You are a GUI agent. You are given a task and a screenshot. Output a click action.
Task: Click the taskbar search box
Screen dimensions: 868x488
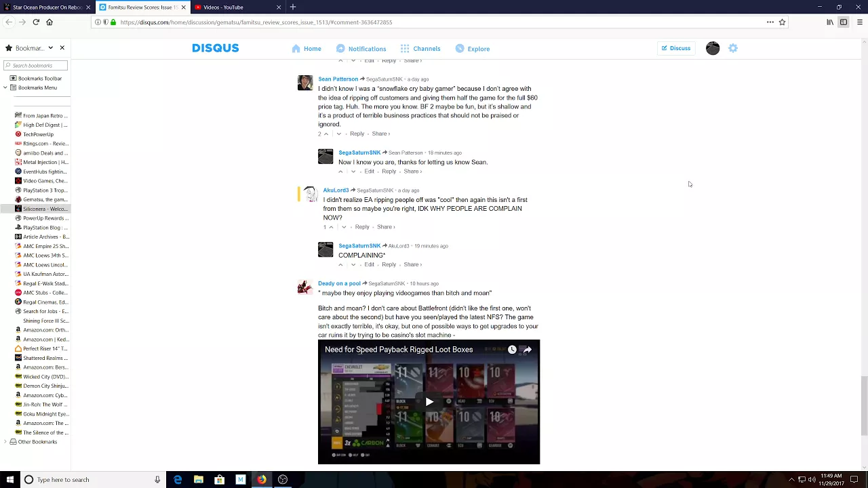92,480
